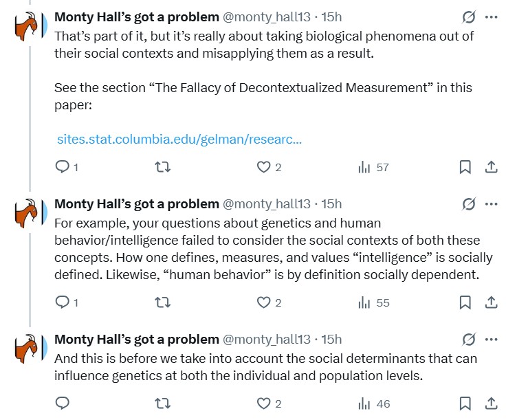The height and width of the screenshot is (420, 506).
Task: Share the first tweet via the upload icon
Action: pyautogui.click(x=491, y=167)
